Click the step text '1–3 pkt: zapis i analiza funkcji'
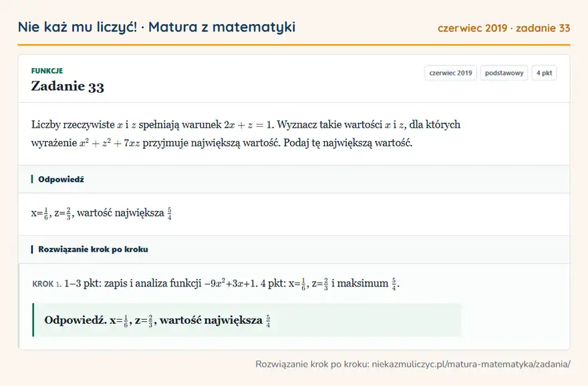588x386 pixels. pos(133,283)
